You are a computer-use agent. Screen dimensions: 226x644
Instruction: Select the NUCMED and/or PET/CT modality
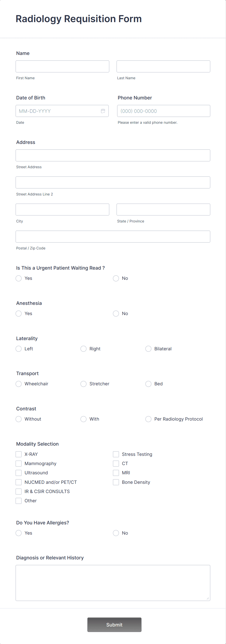[18, 482]
